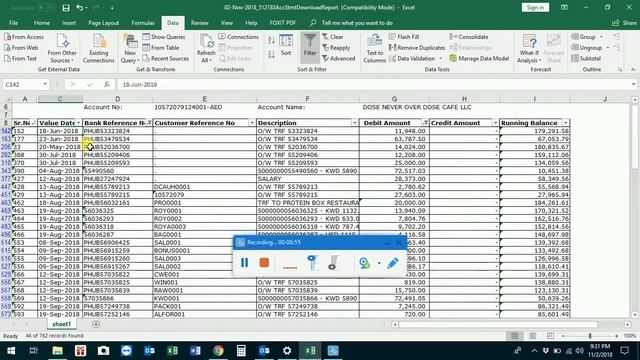This screenshot has width=640, height=360.
Task: Click the pencil annotate icon in recorder
Action: click(x=393, y=263)
